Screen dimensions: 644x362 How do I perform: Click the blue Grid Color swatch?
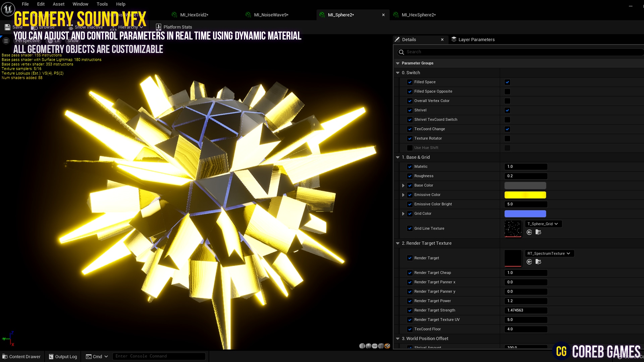(525, 214)
